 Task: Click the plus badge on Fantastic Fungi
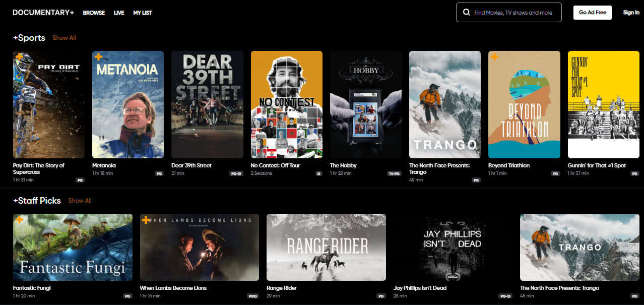click(x=19, y=220)
